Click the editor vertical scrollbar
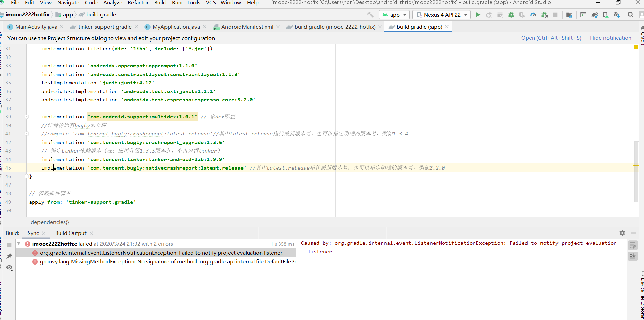This screenshot has width=644, height=320. tap(636, 171)
